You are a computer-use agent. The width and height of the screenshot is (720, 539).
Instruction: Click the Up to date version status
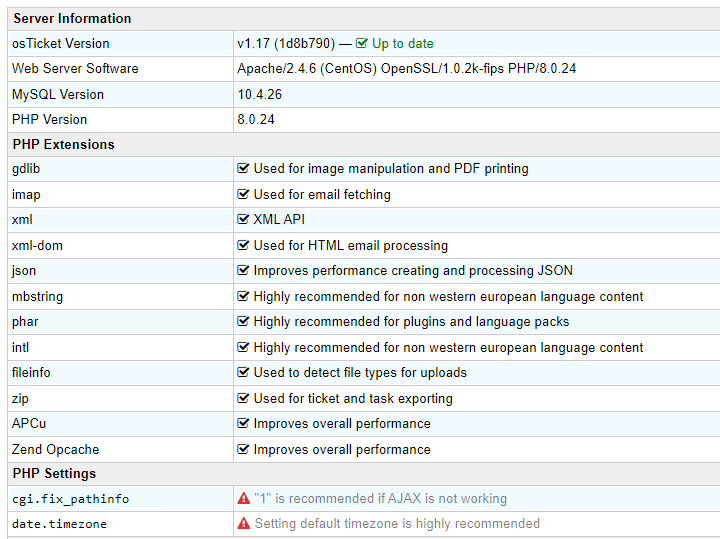coord(402,43)
